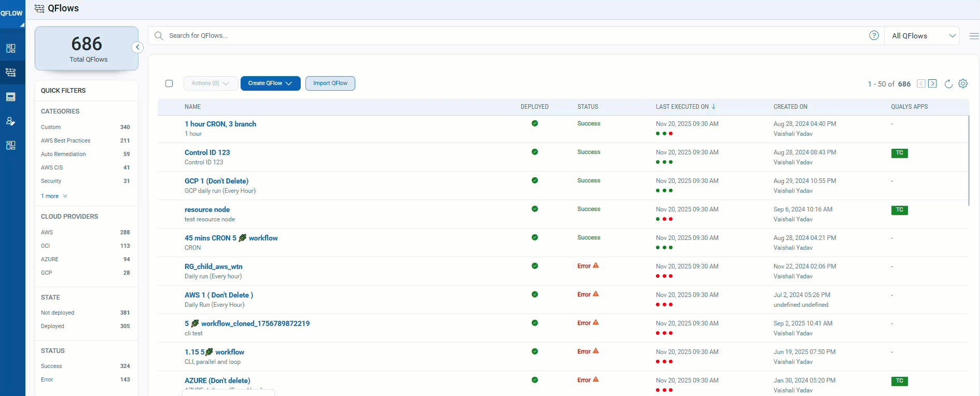This screenshot has height=396, width=980.
Task: Click the QFlows workflow icon in left sidebar
Action: [x=11, y=73]
